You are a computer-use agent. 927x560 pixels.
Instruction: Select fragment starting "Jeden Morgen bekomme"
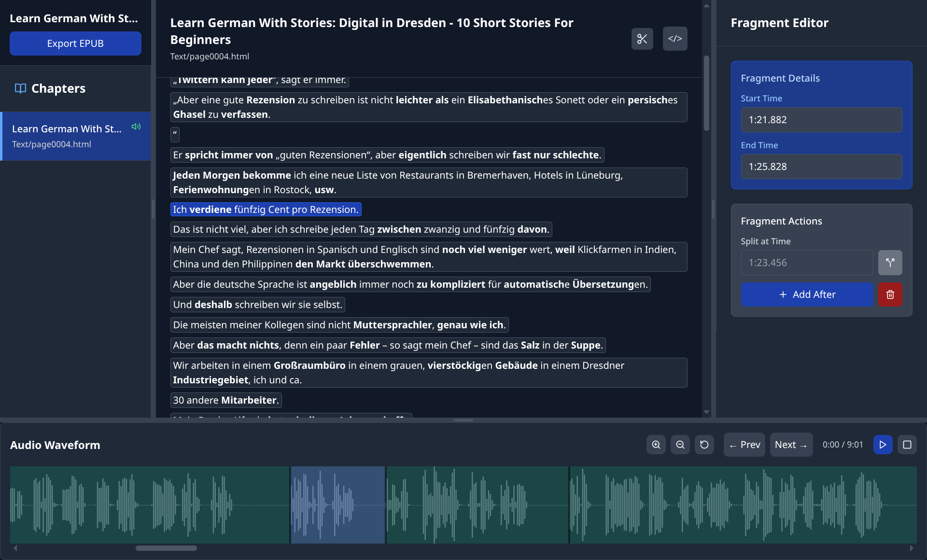pyautogui.click(x=429, y=182)
